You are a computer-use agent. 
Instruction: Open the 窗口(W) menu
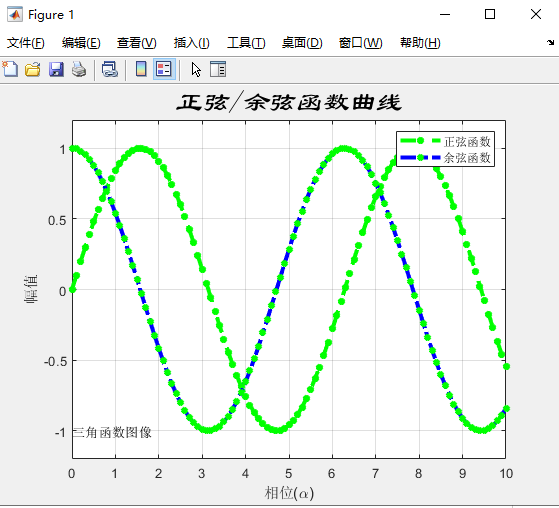point(360,43)
